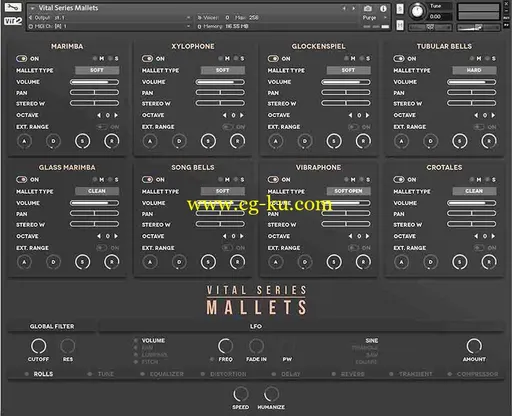Open the MIDI Ch dropdown

[x=110, y=26]
